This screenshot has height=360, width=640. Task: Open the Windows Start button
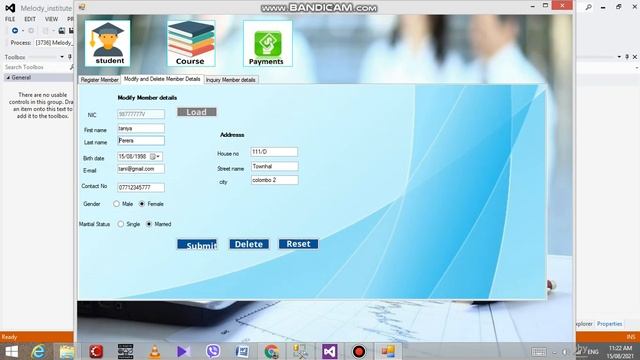coord(11,351)
